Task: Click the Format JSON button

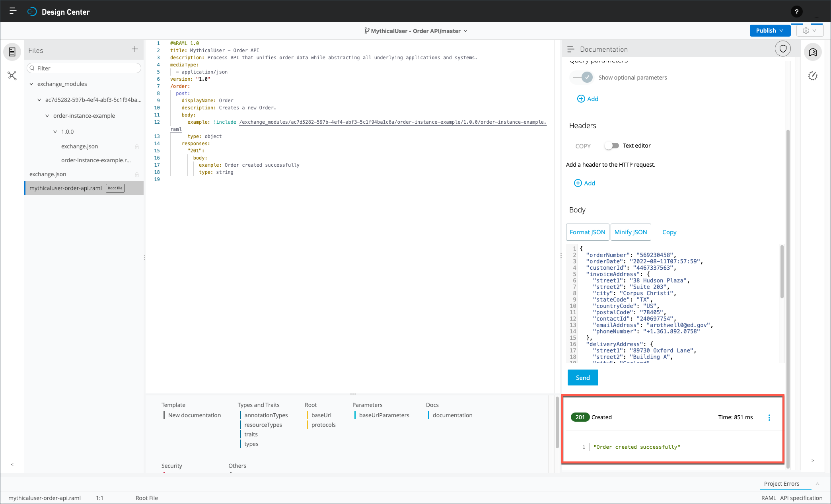Action: pos(587,232)
